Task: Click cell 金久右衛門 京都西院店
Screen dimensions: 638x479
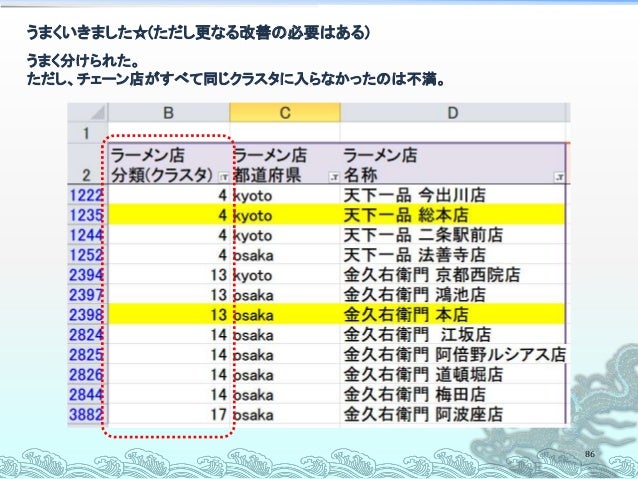Action: (452, 275)
